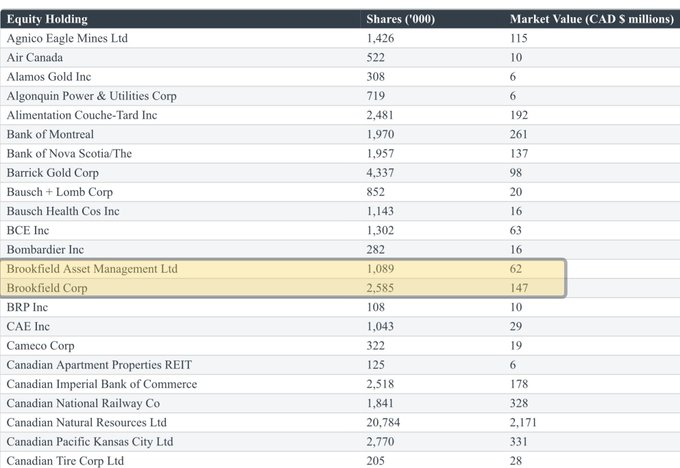Click market value 28 for Canadian Tire
This screenshot has width=680, height=468.
(x=516, y=461)
